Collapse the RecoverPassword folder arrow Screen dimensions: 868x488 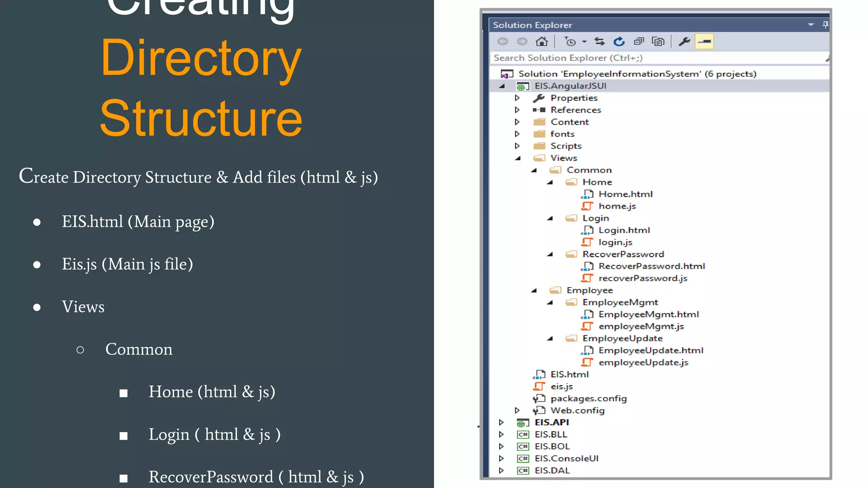click(550, 255)
